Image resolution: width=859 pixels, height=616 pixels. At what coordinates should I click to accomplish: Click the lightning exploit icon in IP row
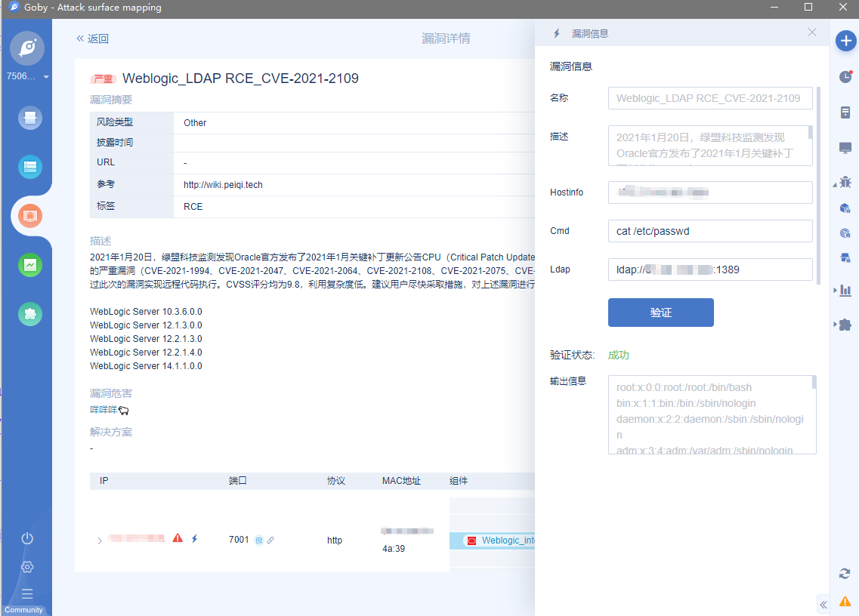coord(194,539)
